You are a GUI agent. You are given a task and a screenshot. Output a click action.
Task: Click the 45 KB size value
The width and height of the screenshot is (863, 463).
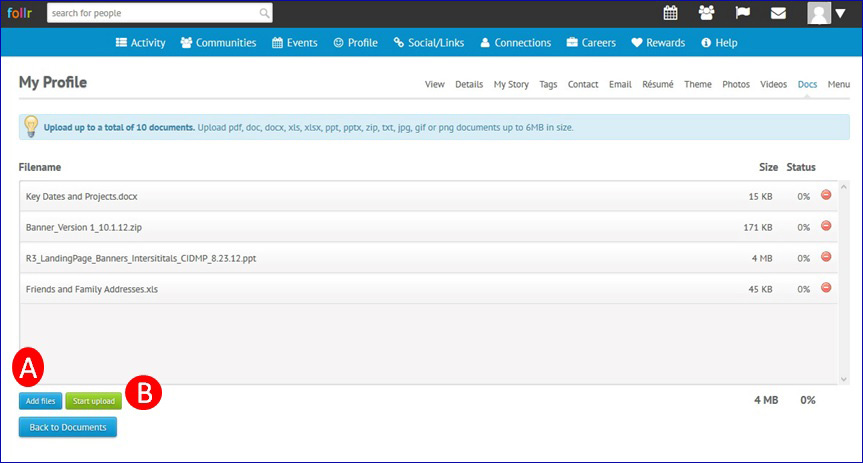pyautogui.click(x=760, y=289)
